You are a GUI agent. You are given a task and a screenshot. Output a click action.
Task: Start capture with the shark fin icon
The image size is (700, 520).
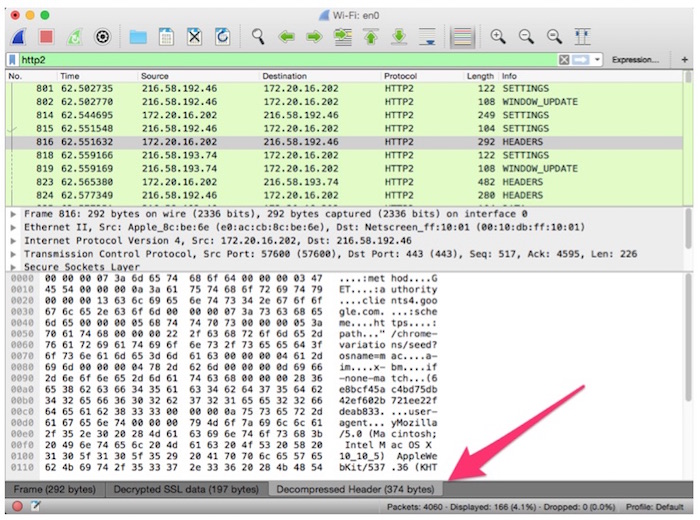[x=19, y=37]
